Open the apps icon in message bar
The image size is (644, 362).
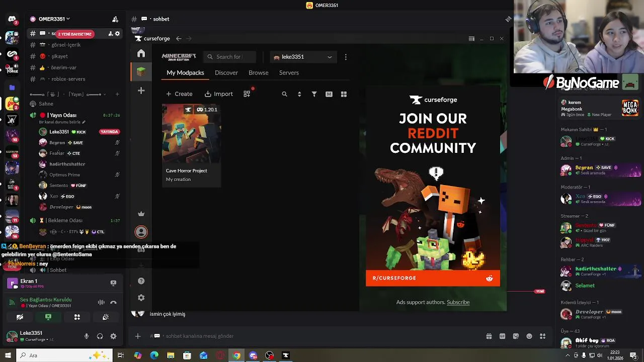542,336
